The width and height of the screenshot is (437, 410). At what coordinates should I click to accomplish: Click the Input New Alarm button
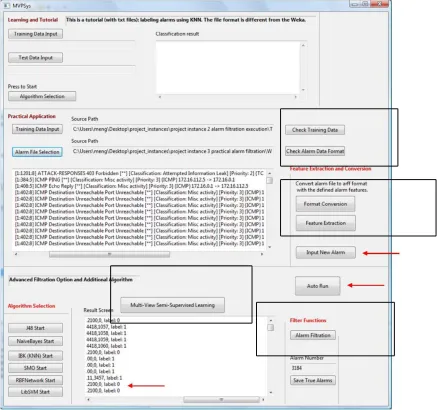[326, 252]
